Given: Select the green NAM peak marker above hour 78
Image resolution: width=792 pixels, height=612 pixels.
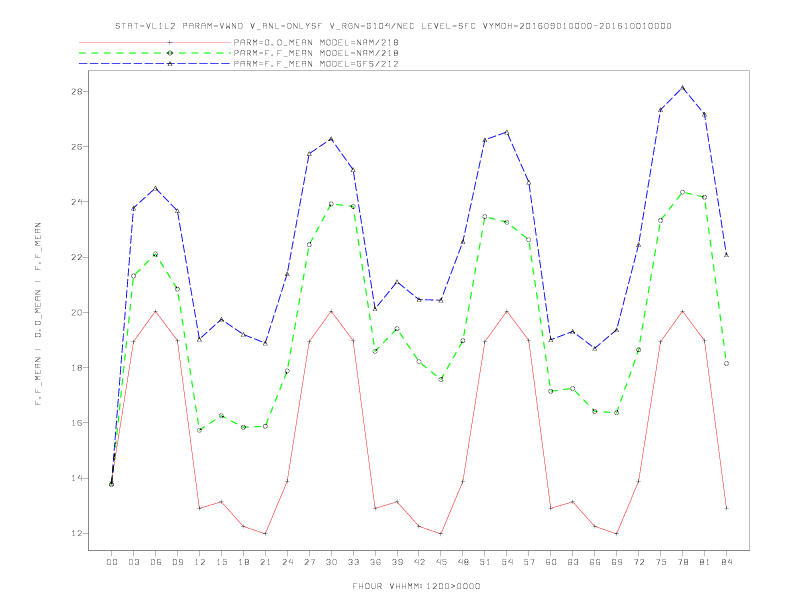Looking at the screenshot, I should coord(682,192).
